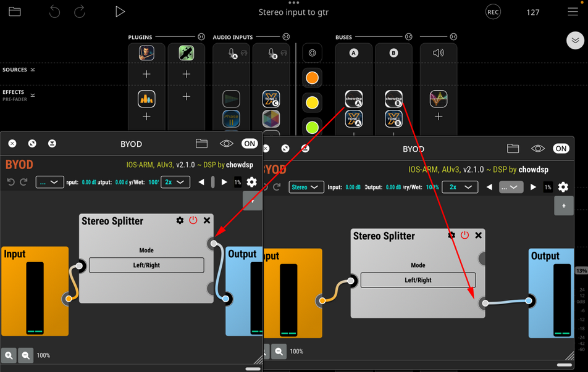Go to previous preset in left BYOD

click(x=201, y=182)
